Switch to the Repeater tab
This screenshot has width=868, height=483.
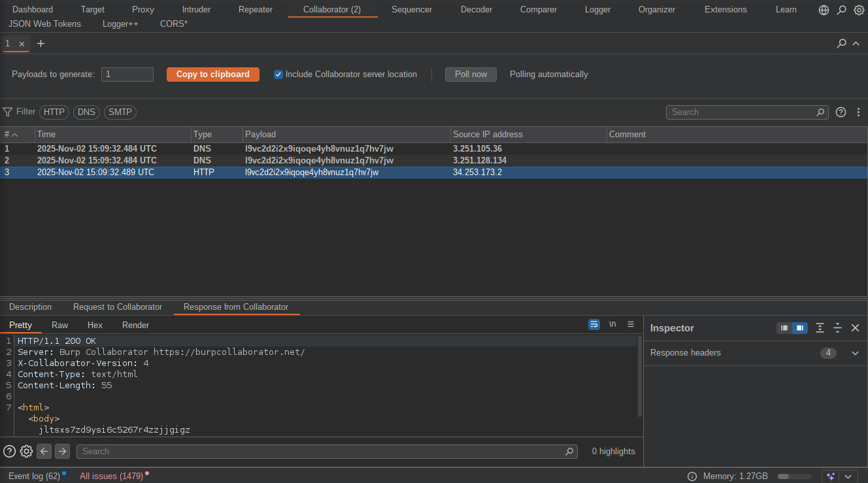[x=256, y=10]
